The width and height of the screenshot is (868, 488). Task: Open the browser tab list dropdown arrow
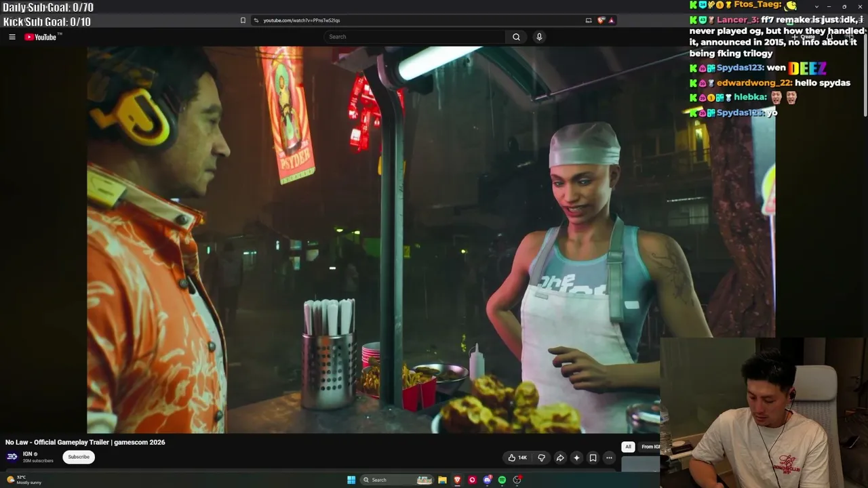click(x=816, y=7)
